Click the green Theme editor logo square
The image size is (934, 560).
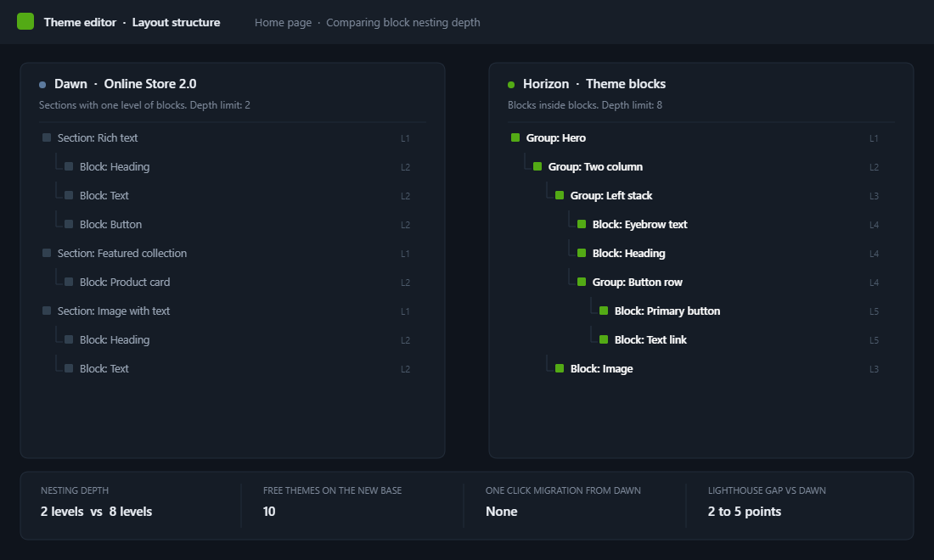(x=25, y=21)
